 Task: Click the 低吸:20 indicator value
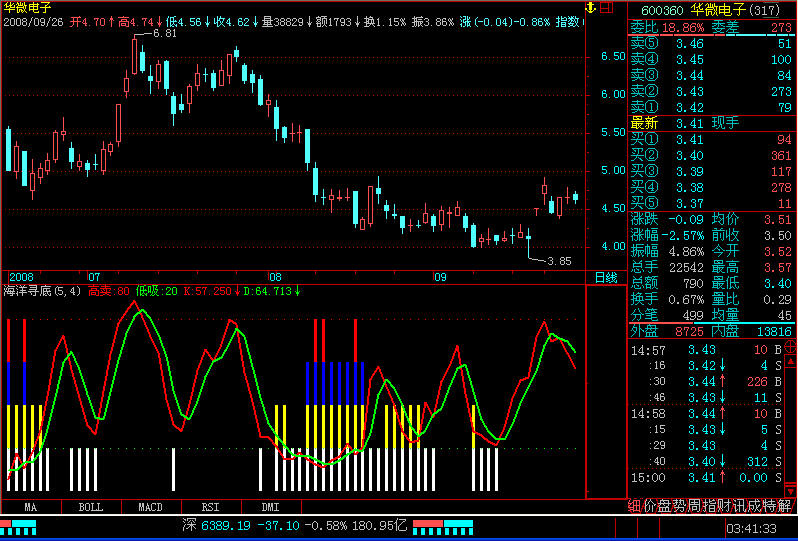pos(157,292)
